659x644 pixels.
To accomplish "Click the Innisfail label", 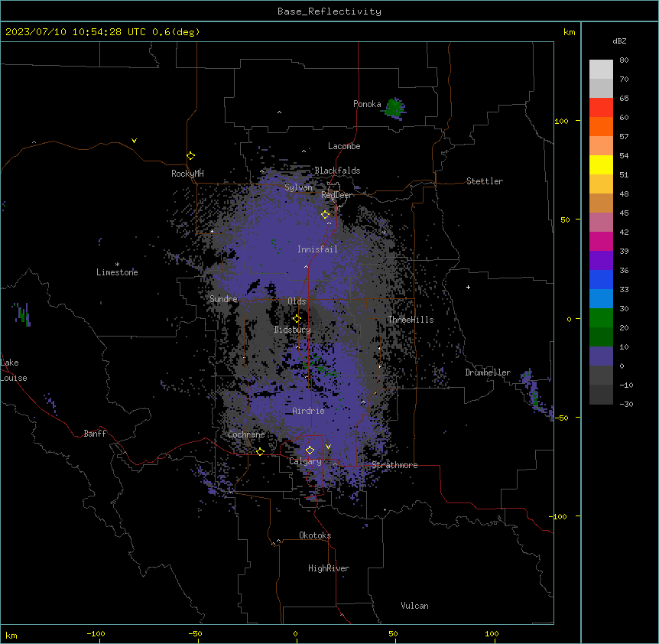I will click(317, 249).
